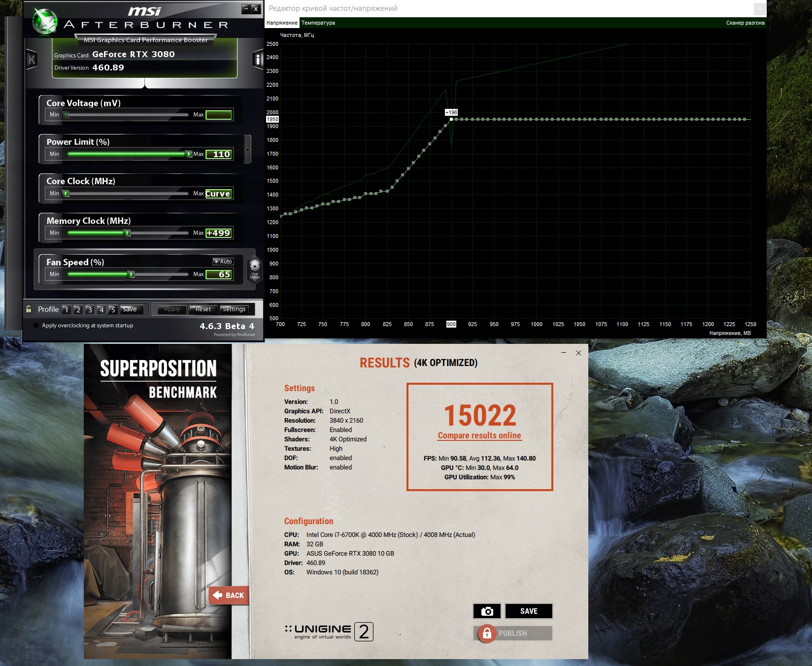The height and width of the screenshot is (666, 812).
Task: Click the MSI Afterburner dragon logo icon
Action: (x=45, y=22)
